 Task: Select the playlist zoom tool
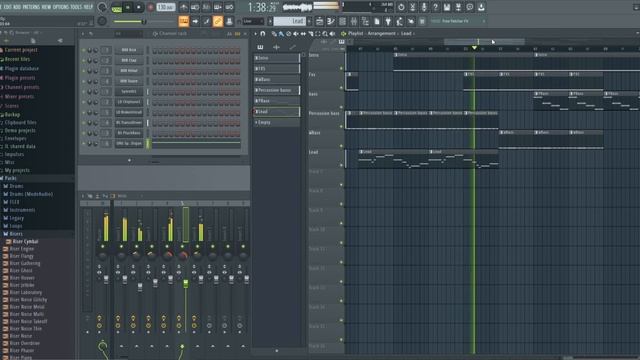tap(325, 33)
